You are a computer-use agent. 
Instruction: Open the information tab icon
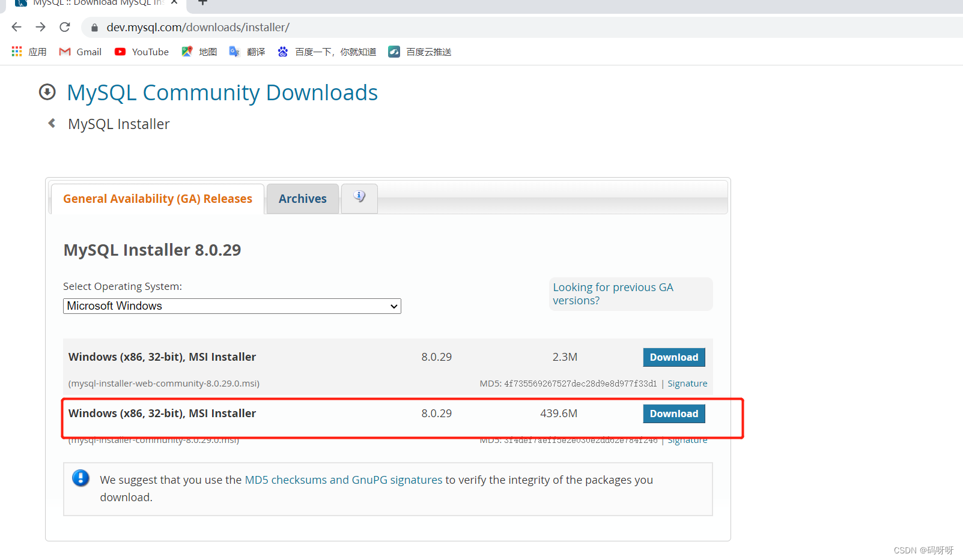coord(359,197)
